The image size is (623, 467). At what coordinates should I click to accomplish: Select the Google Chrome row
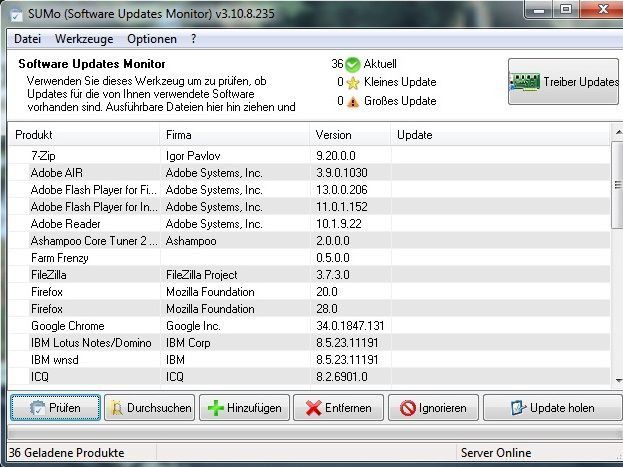[x=309, y=326]
